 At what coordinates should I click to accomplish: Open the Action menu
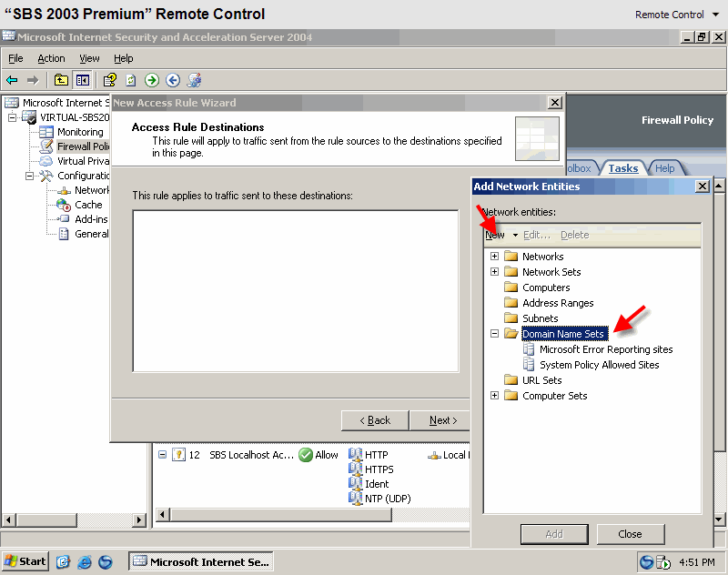click(x=51, y=58)
